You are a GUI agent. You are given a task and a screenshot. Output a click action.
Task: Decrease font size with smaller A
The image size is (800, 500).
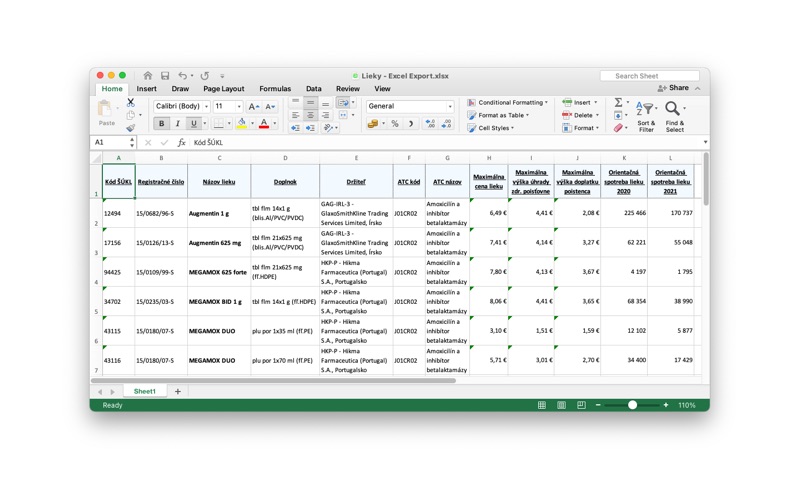pos(270,107)
